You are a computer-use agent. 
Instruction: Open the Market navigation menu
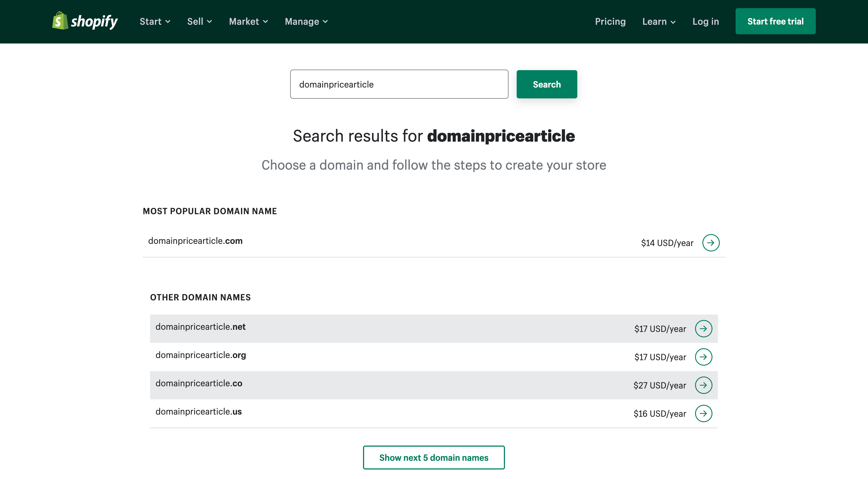pyautogui.click(x=248, y=21)
